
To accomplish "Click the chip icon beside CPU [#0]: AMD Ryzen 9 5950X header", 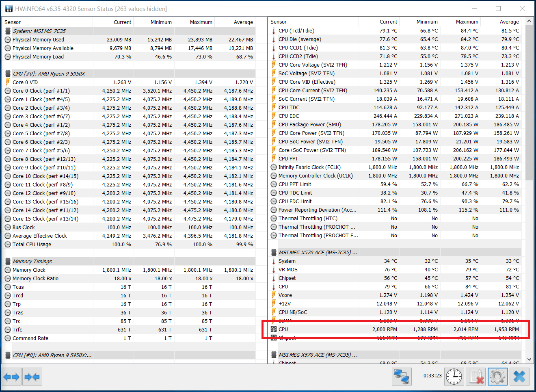I will [7, 74].
